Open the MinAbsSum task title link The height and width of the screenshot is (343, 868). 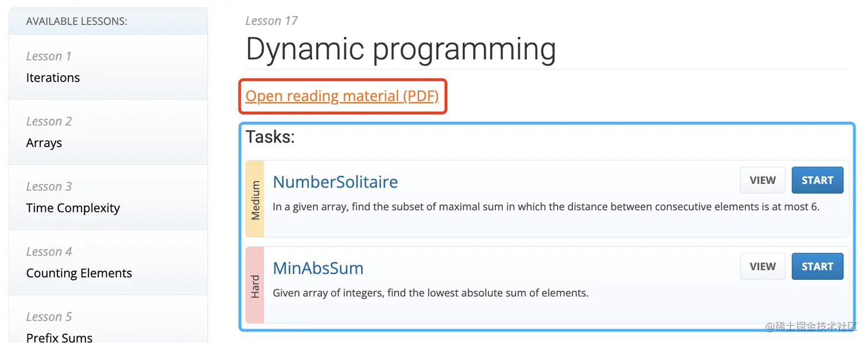pos(318,268)
